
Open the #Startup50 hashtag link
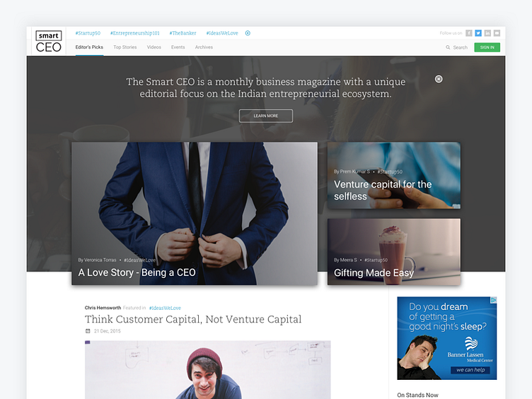[88, 33]
